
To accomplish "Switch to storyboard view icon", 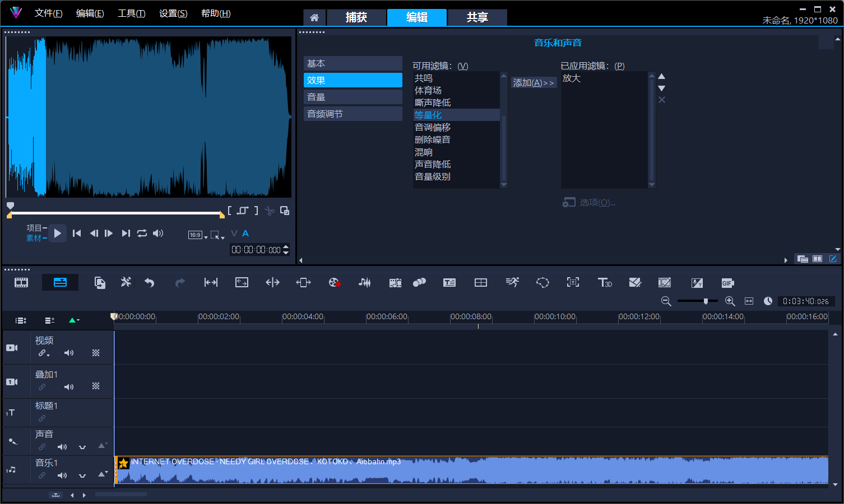I will click(x=21, y=283).
